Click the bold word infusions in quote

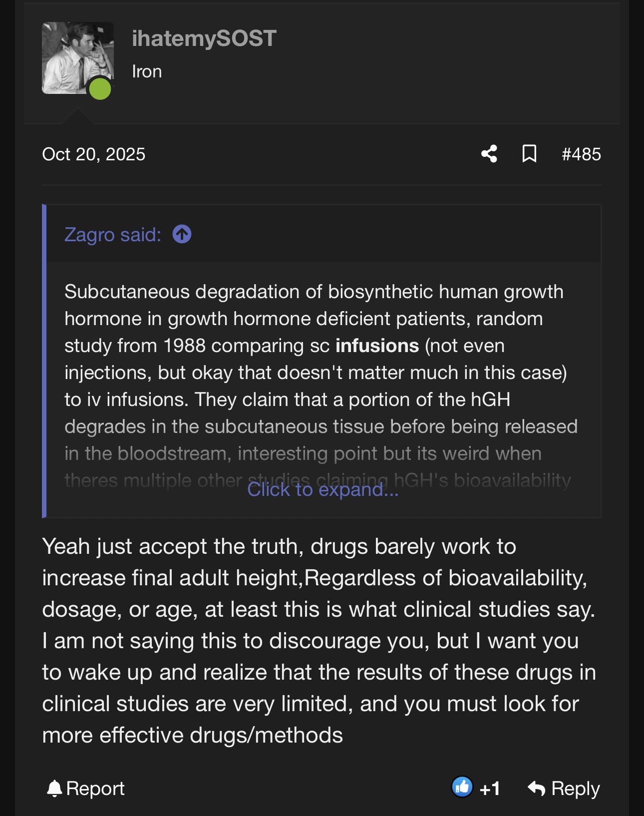tap(377, 346)
